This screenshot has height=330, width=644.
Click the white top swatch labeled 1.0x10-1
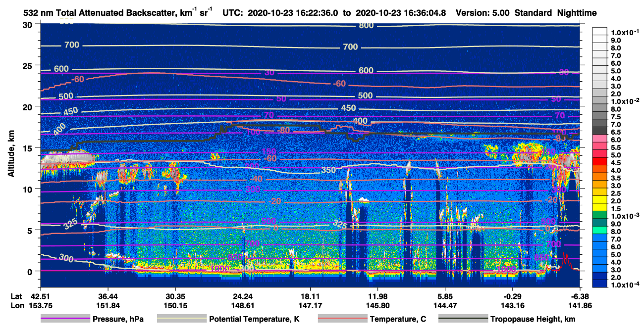coord(599,32)
